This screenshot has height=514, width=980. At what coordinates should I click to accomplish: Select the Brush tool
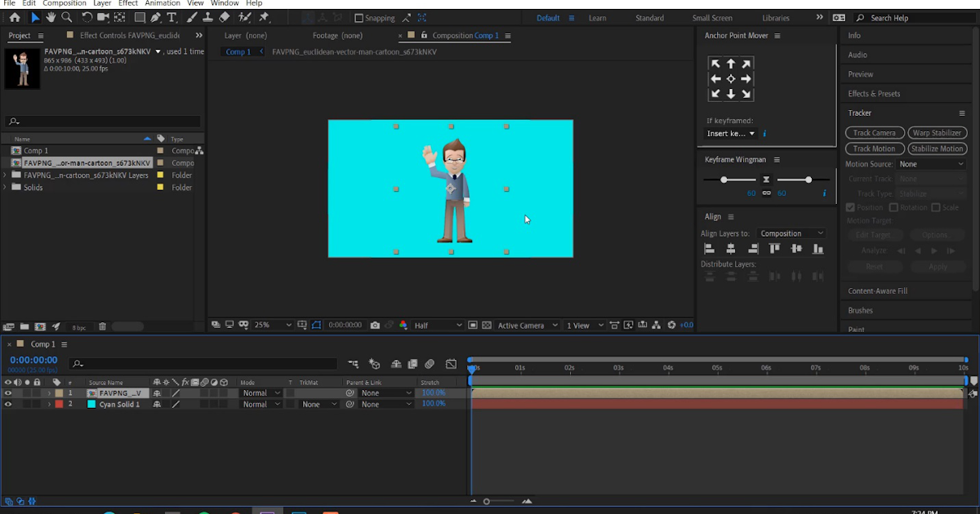pyautogui.click(x=191, y=17)
